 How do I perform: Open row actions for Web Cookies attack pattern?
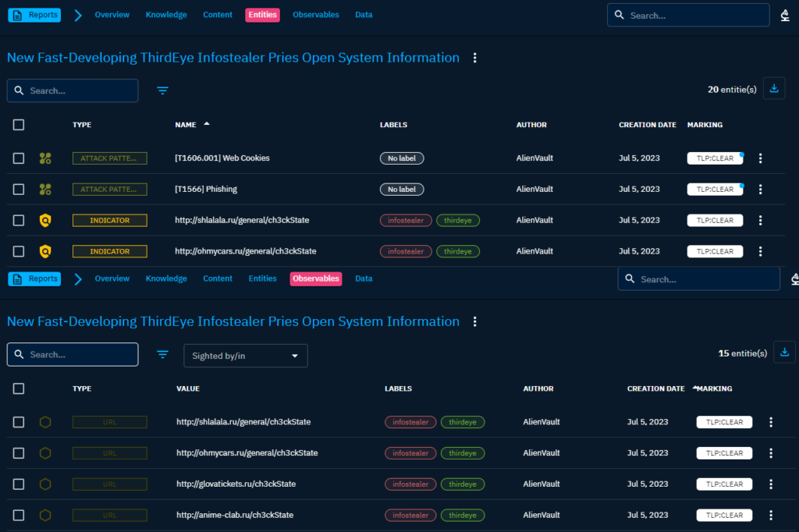pyautogui.click(x=761, y=158)
